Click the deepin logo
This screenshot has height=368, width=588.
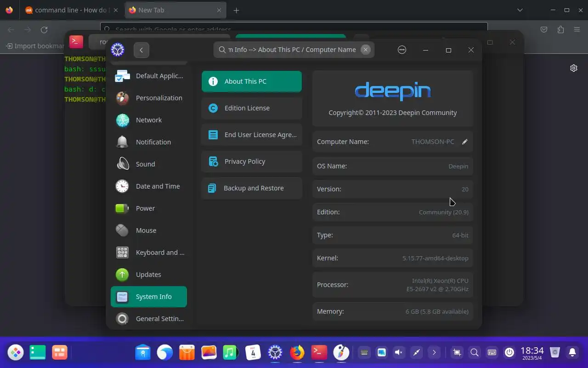(x=393, y=91)
